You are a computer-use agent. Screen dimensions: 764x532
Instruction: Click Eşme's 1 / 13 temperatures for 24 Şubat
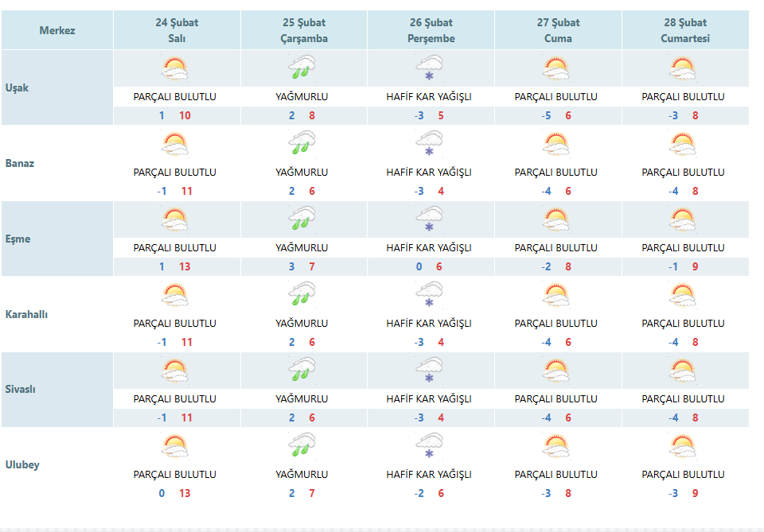(x=174, y=266)
